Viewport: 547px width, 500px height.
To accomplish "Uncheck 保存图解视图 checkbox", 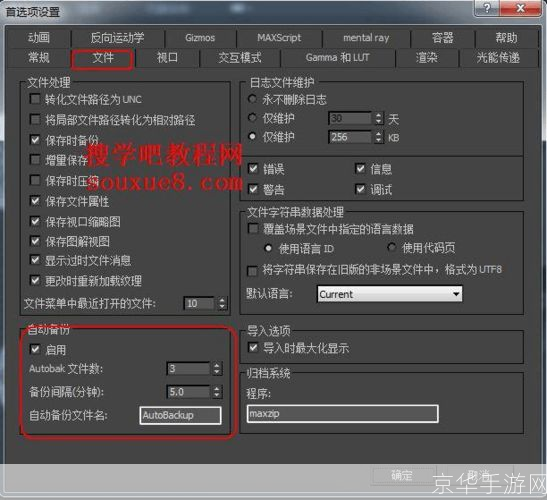I will 35,241.
